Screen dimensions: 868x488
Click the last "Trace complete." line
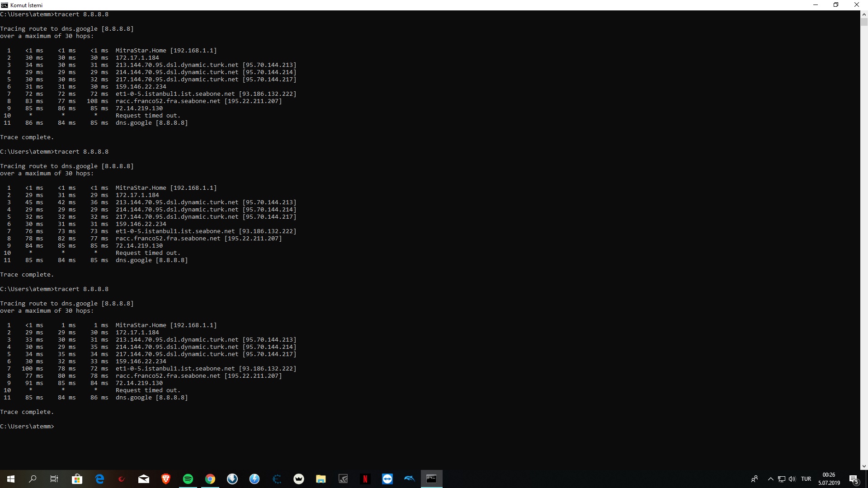[x=27, y=412]
